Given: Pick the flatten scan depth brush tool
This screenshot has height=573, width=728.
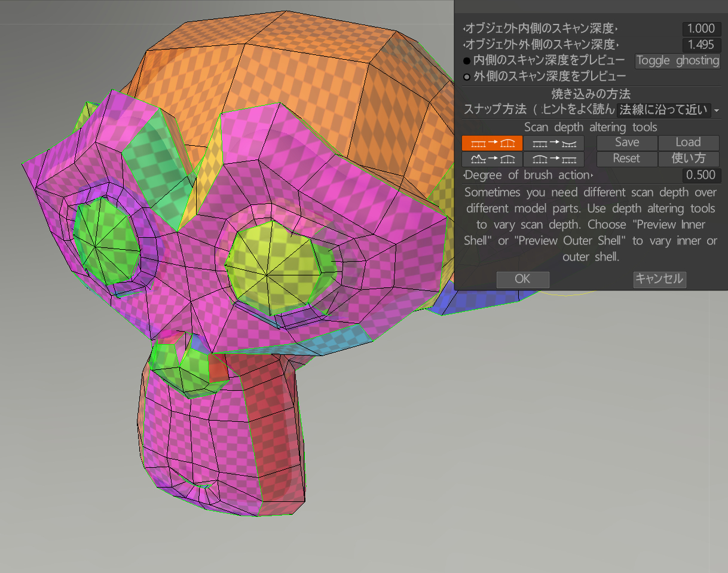Looking at the screenshot, I should click(x=553, y=159).
